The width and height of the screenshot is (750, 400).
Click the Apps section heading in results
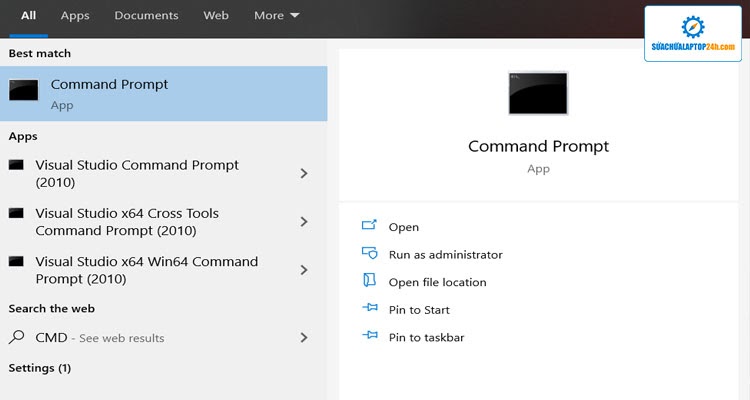pyautogui.click(x=23, y=137)
